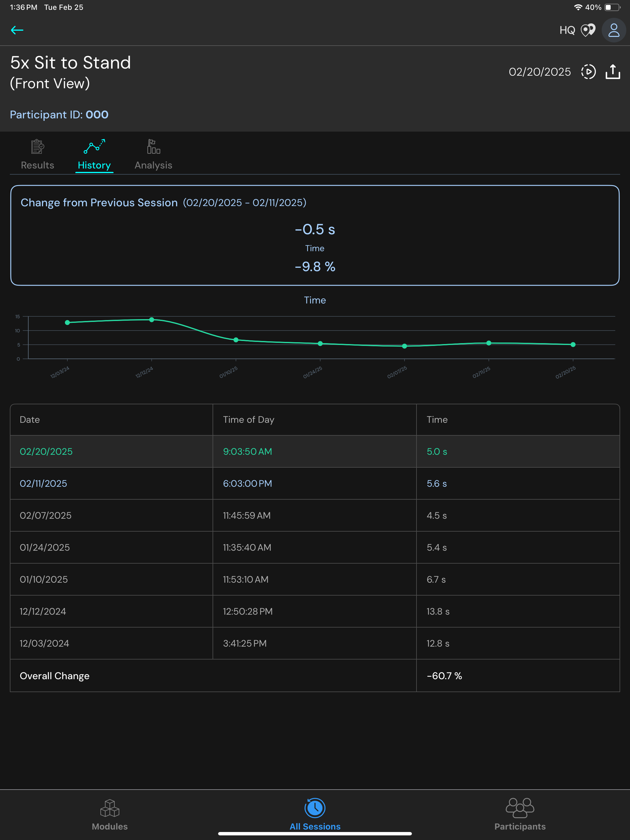
Task: Tap the back arrow icon
Action: 17,30
